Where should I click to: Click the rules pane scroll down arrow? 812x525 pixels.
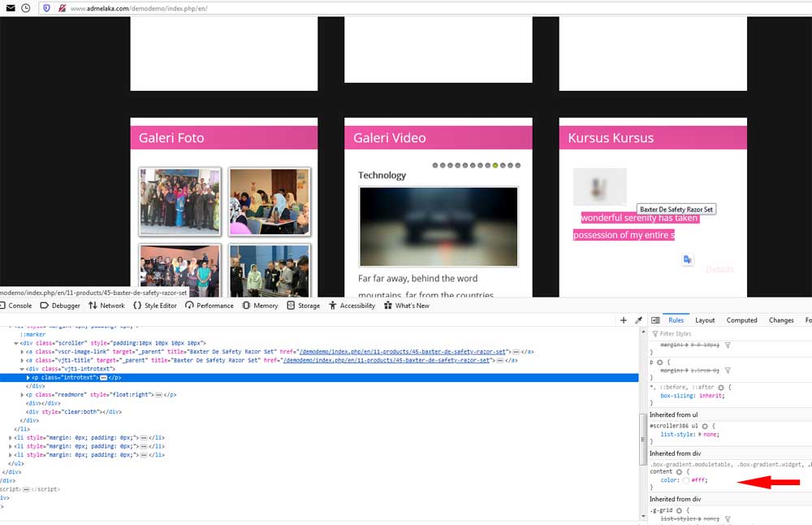click(x=643, y=516)
